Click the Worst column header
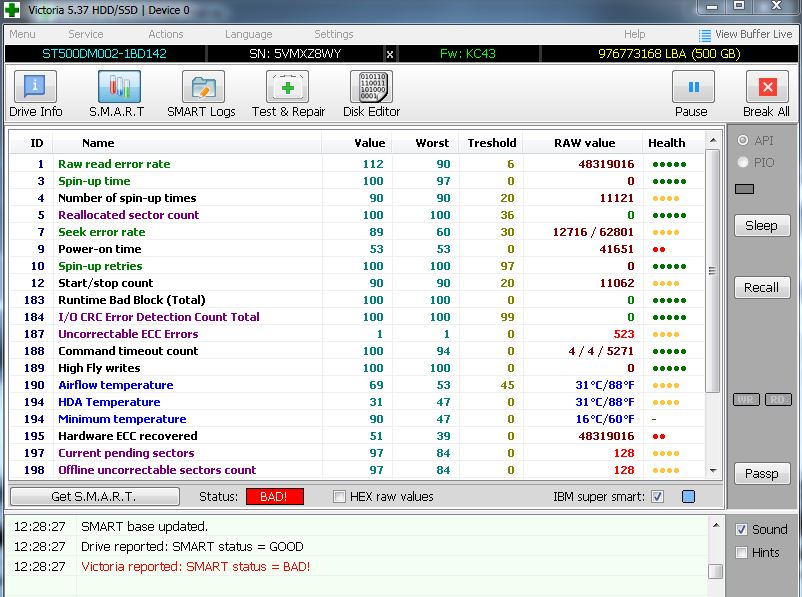This screenshot has height=597, width=802. [432, 143]
